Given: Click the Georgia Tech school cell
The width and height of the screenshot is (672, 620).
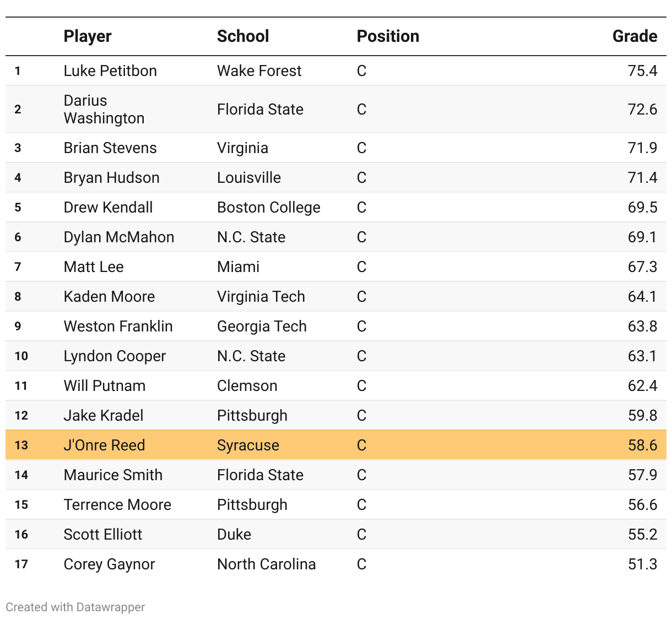Looking at the screenshot, I should click(262, 327).
